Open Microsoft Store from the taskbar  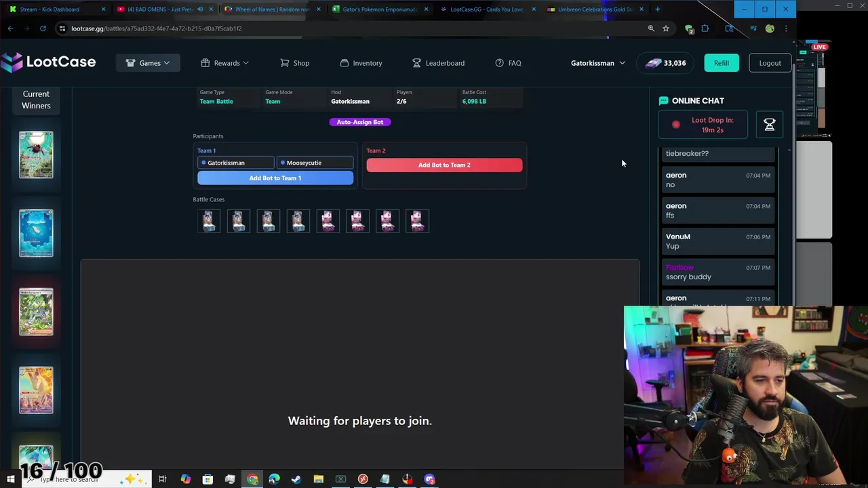click(208, 479)
